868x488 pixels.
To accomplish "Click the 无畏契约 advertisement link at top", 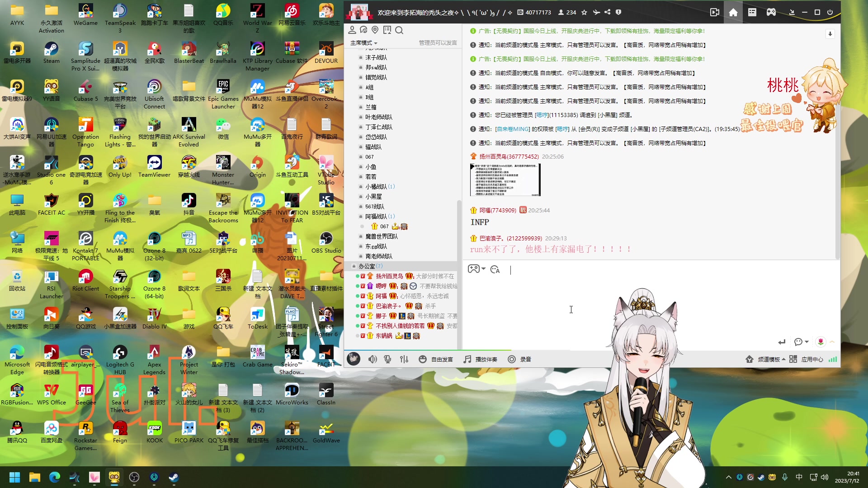I will pyautogui.click(x=591, y=31).
